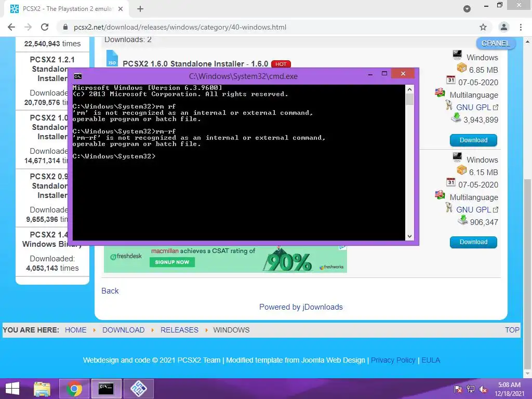Click the ISO file icon

[x=112, y=58]
